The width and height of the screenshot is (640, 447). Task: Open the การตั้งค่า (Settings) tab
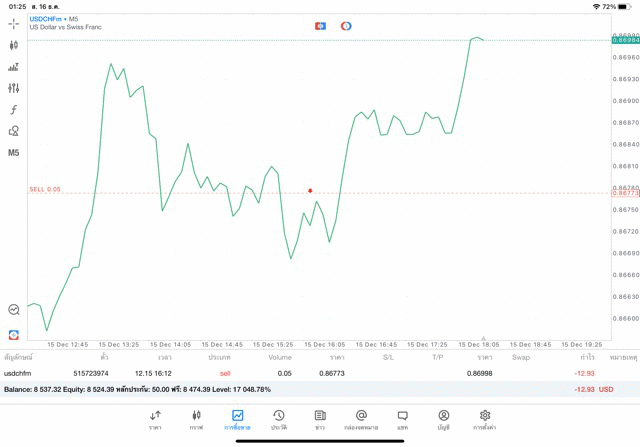[485, 420]
